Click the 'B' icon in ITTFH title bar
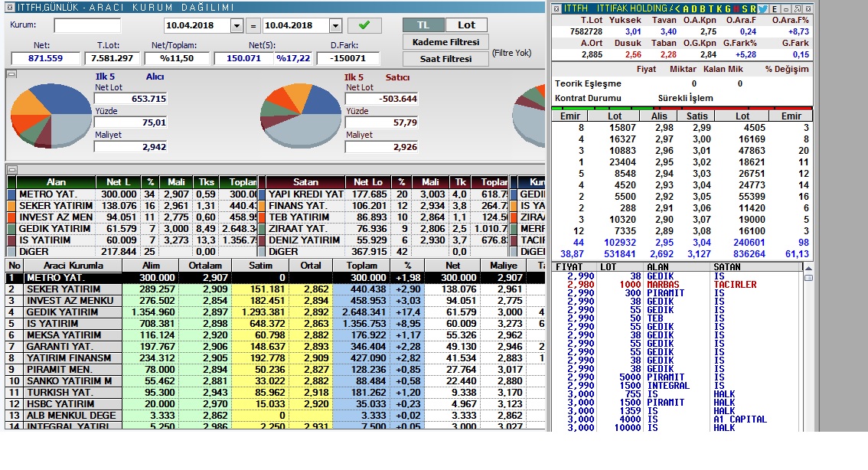This screenshot has height=470, width=868. coord(703,9)
